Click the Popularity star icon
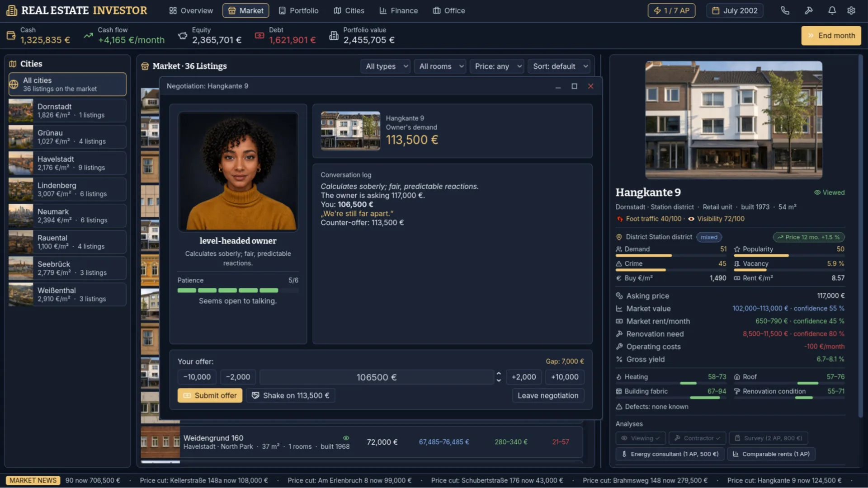 click(737, 249)
